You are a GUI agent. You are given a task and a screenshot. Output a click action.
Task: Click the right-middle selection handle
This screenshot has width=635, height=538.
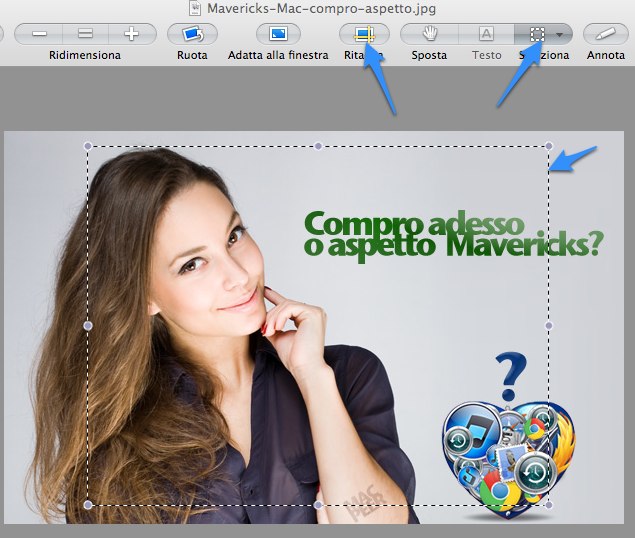[549, 325]
